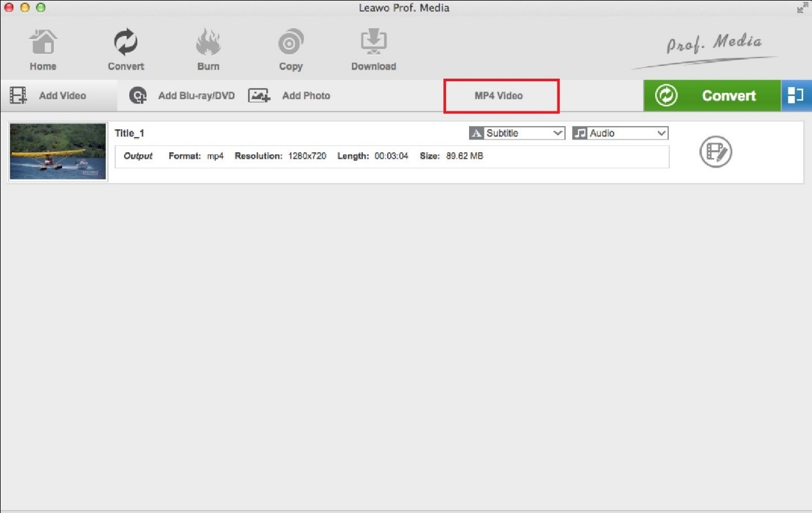Viewport: 812px width, 513px height.
Task: Open the MP4 Video output format selector
Action: coord(501,95)
